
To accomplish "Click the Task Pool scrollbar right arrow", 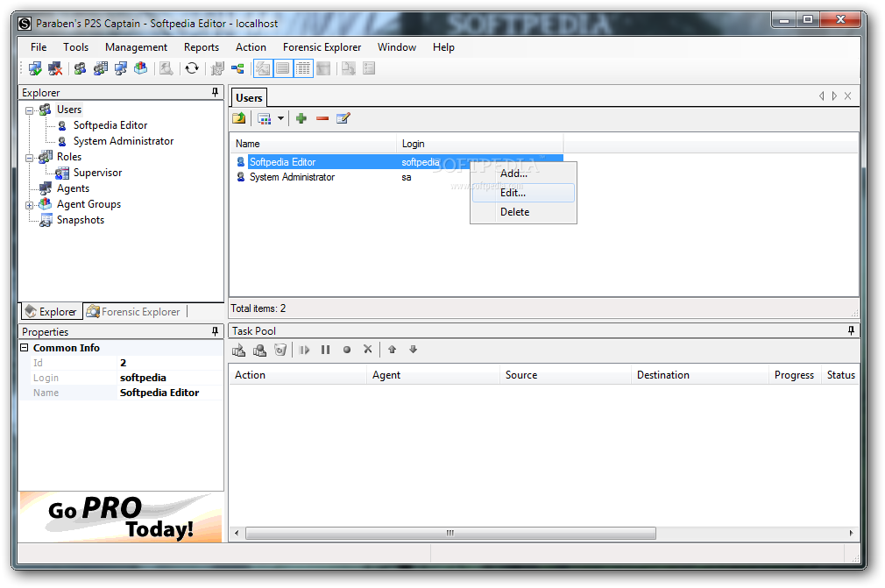I will (x=851, y=534).
